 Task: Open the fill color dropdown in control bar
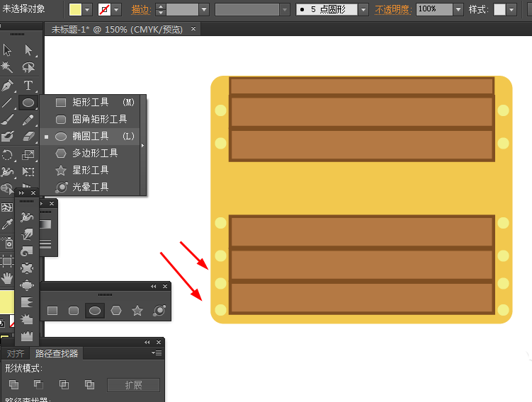[x=87, y=10]
